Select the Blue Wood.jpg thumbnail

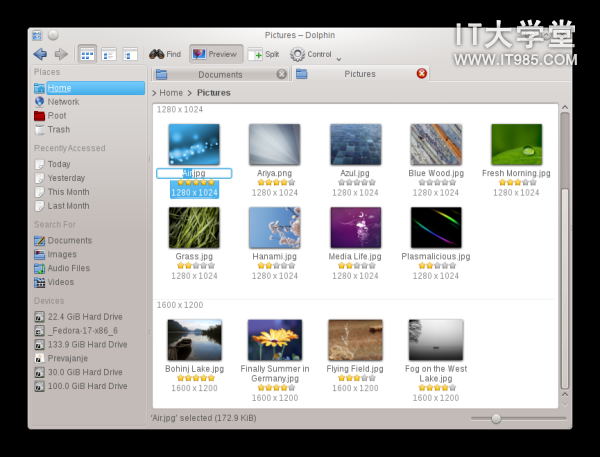coord(436,144)
